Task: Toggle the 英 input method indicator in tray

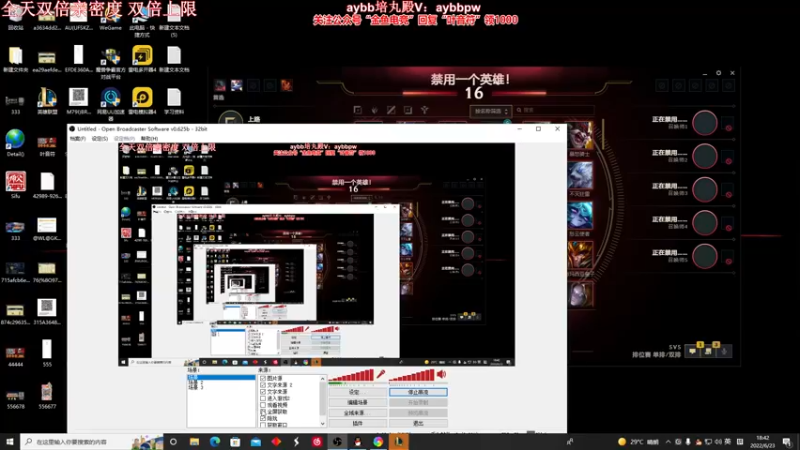Action: pos(728,442)
